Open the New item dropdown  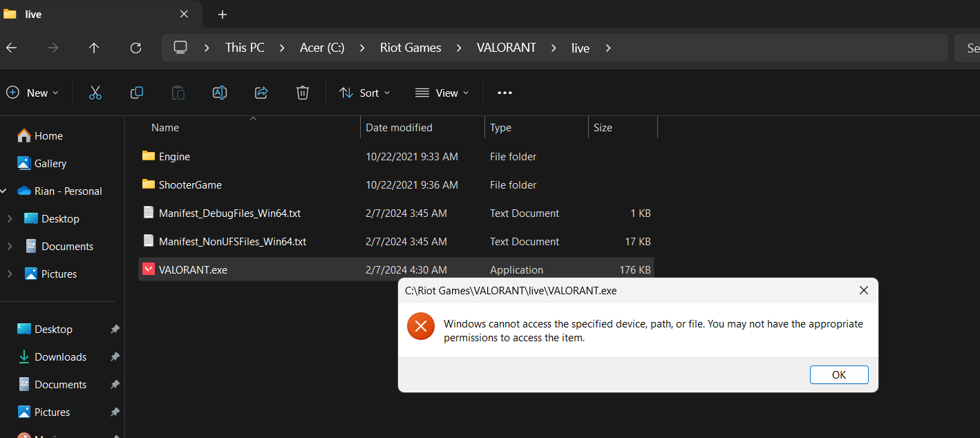pos(32,93)
